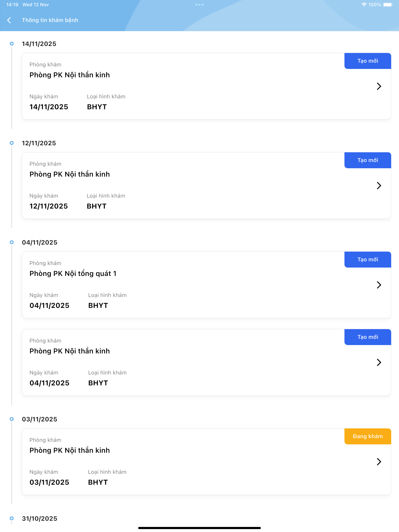399x532 pixels.
Task: Click Tạo mới badge on 12/11/2025 card
Action: pyautogui.click(x=368, y=160)
